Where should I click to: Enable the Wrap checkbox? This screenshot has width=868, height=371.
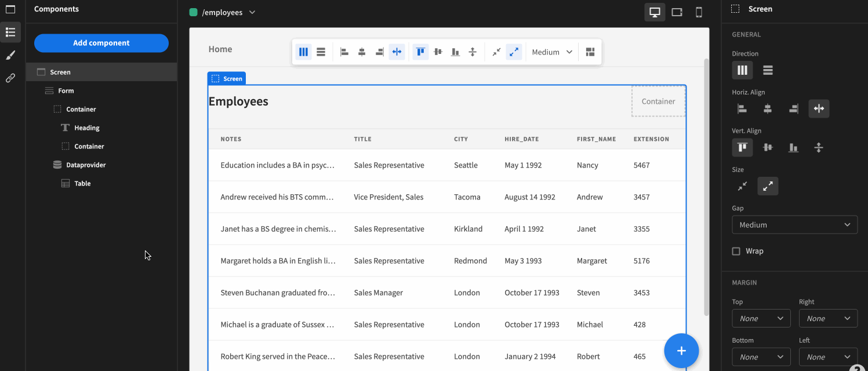(x=736, y=251)
